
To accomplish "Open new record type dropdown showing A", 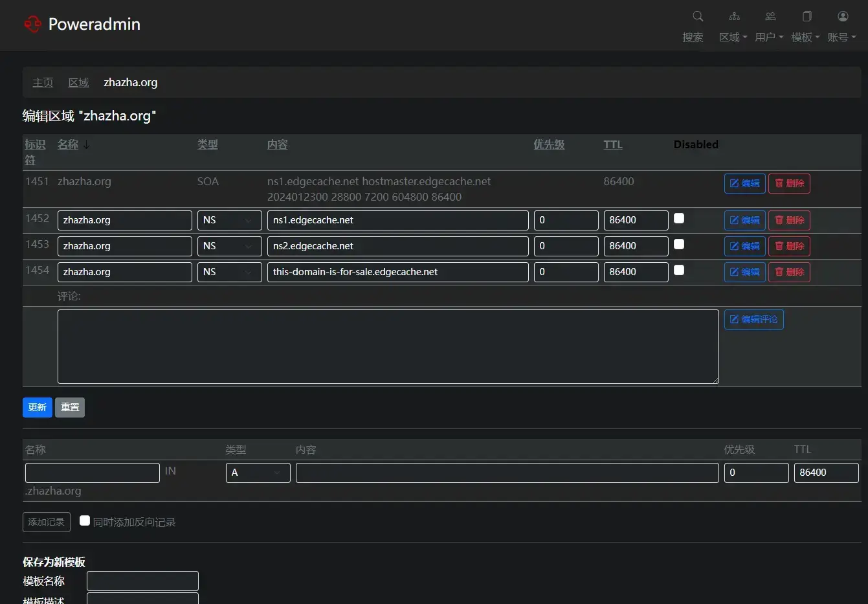I will click(x=258, y=473).
